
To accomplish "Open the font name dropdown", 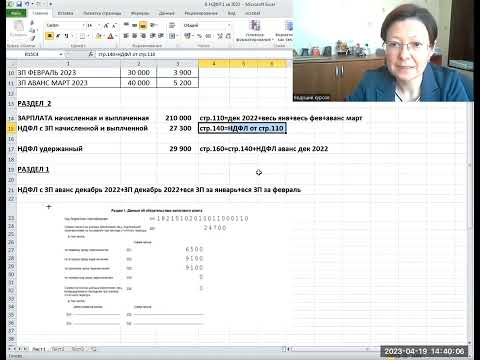I will click(x=83, y=25).
